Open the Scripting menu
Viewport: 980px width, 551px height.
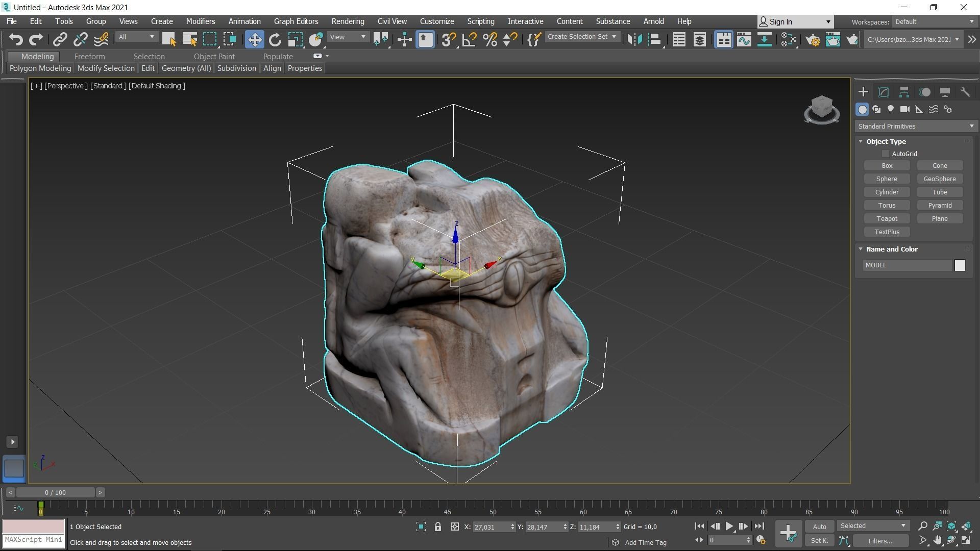coord(481,21)
